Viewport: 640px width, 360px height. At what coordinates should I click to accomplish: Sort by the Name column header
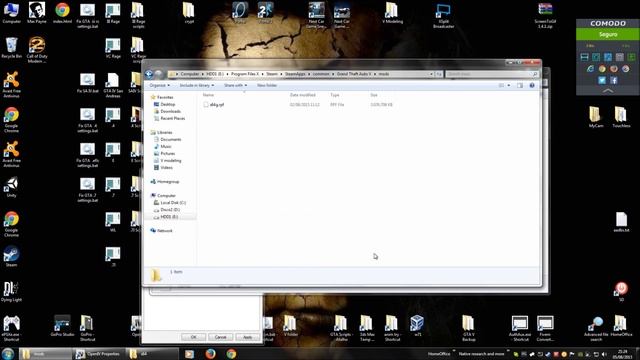pos(208,95)
